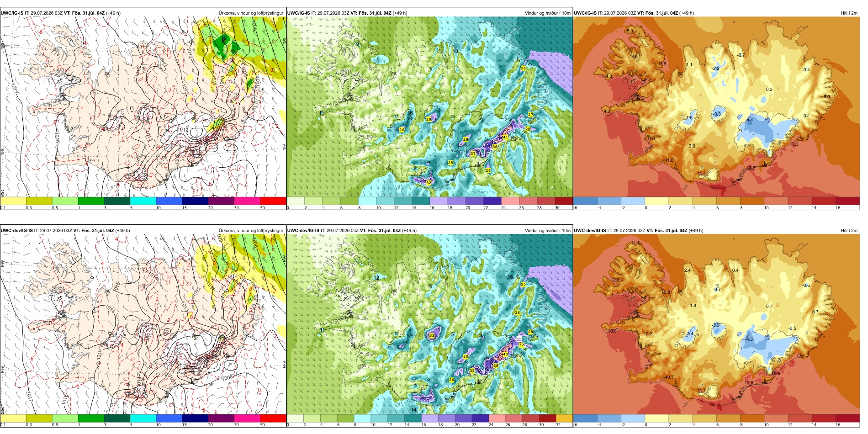Pick the red swatch in UWC precipitation legend
The height and width of the screenshot is (434, 868).
[273, 201]
